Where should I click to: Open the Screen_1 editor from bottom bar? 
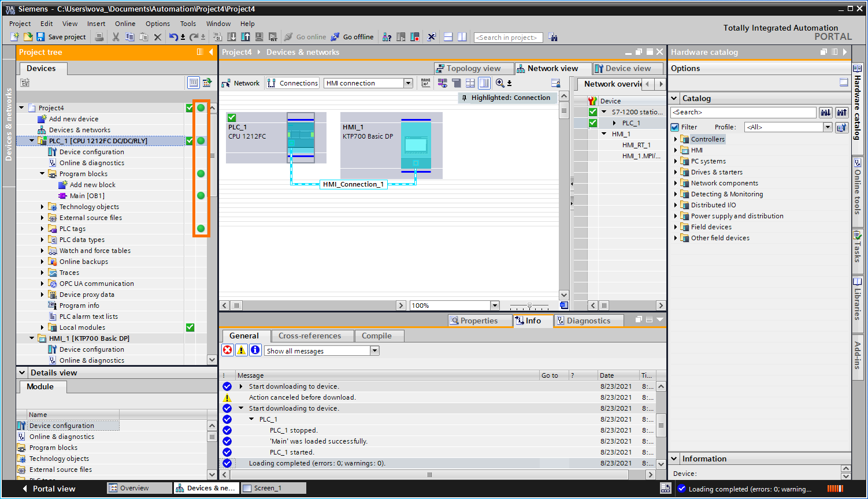(273, 488)
